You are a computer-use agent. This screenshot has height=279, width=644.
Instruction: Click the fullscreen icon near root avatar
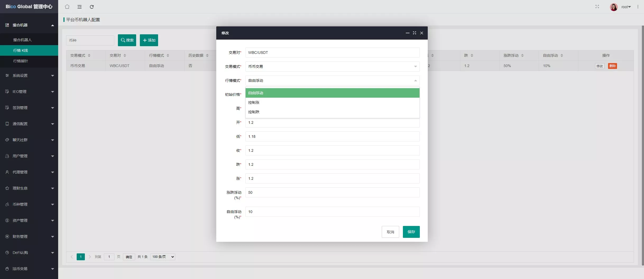[597, 7]
